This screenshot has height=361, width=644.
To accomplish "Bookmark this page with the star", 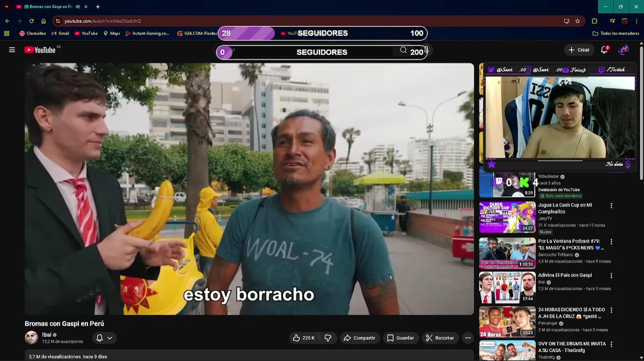I will (578, 21).
